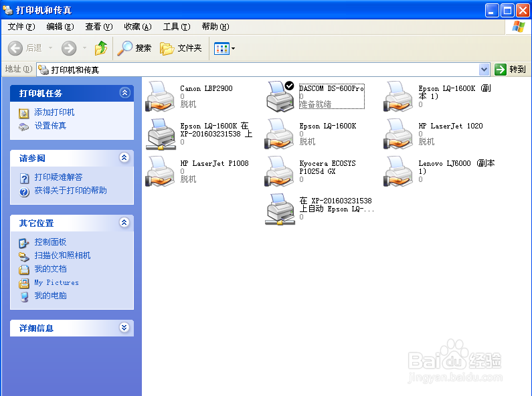This screenshot has width=532, height=396.
Task: Select the DASCOM DS-600Pro default printer icon
Action: click(280, 96)
